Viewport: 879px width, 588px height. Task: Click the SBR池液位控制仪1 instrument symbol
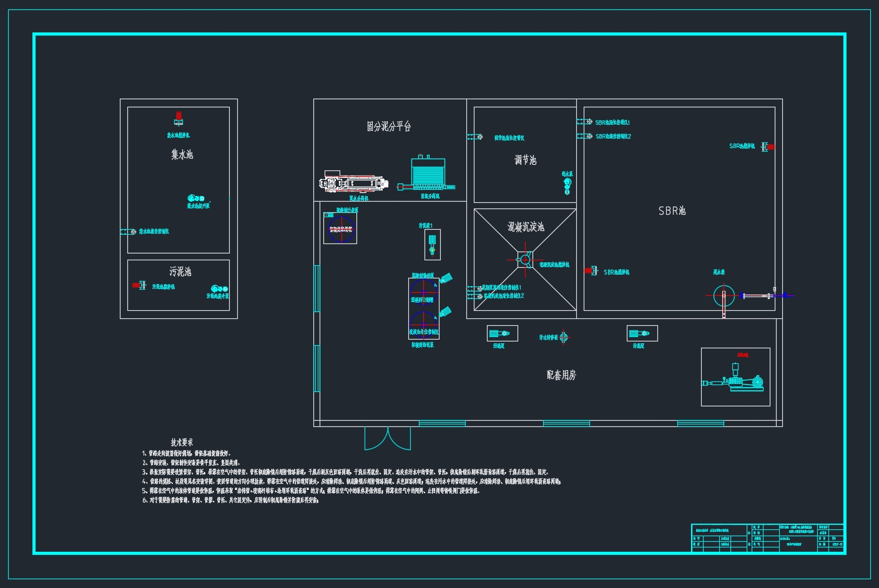click(x=584, y=122)
